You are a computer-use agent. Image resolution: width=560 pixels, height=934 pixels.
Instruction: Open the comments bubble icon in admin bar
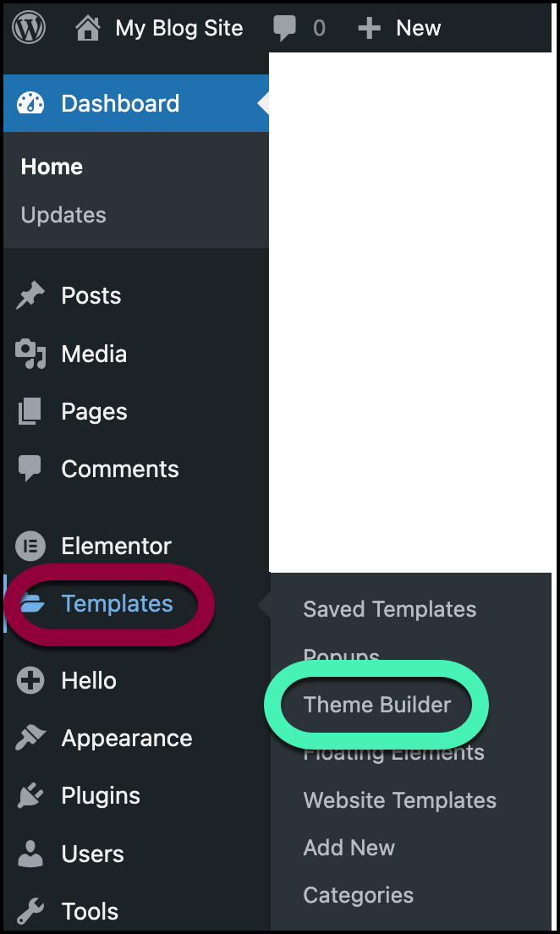[285, 29]
